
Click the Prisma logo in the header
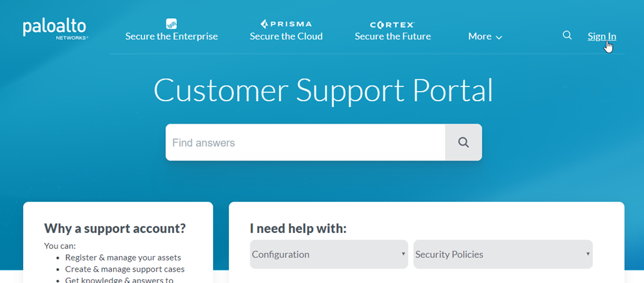click(x=286, y=24)
